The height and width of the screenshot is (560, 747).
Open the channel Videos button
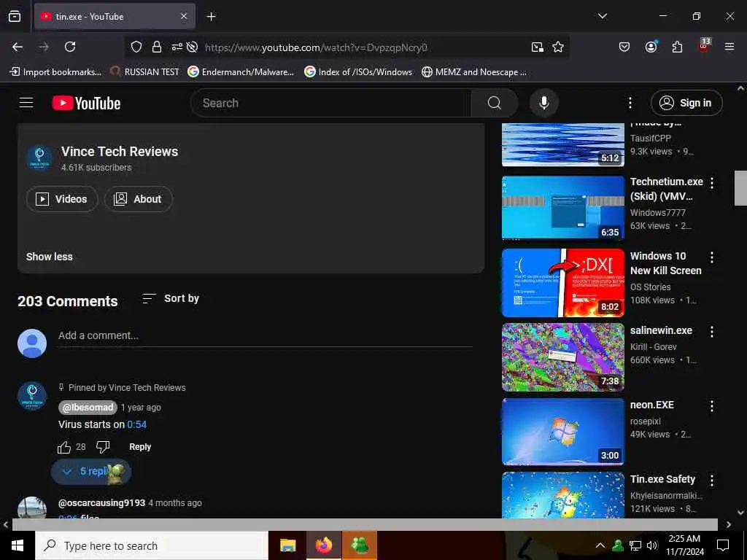[63, 199]
